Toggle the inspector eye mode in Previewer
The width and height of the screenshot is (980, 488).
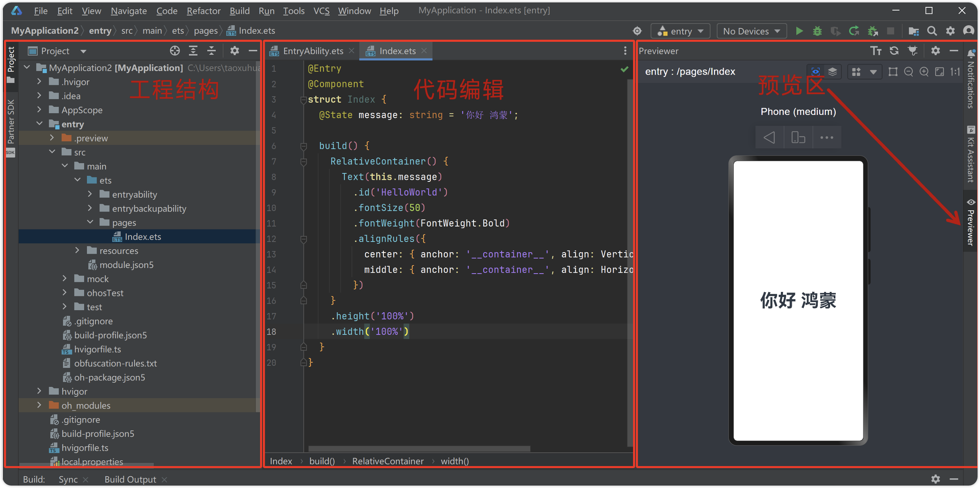(x=815, y=72)
